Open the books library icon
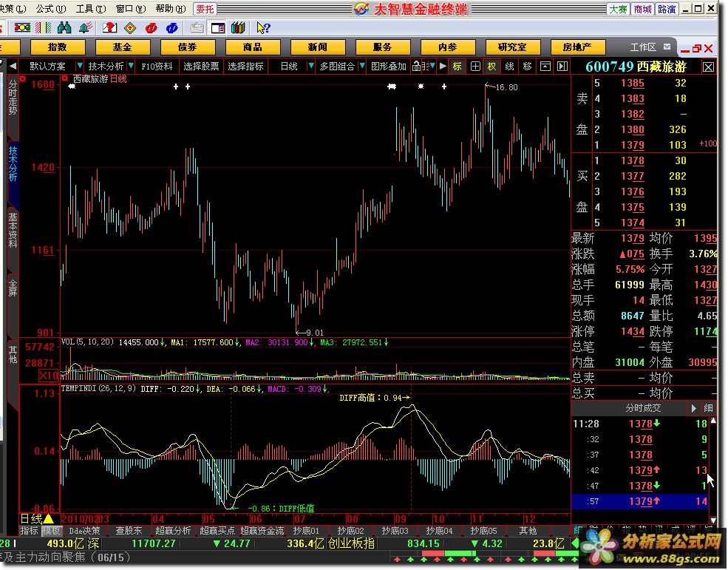This screenshot has height=570, width=728. point(238,28)
